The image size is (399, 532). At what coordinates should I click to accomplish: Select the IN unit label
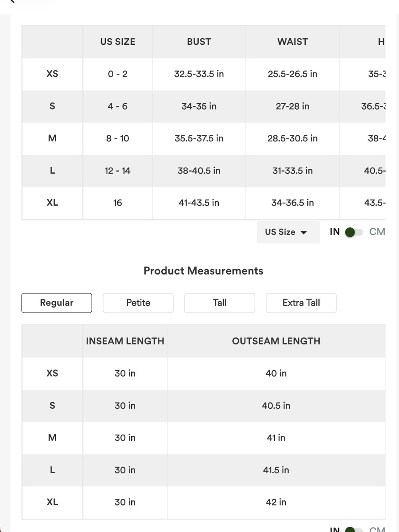click(335, 232)
